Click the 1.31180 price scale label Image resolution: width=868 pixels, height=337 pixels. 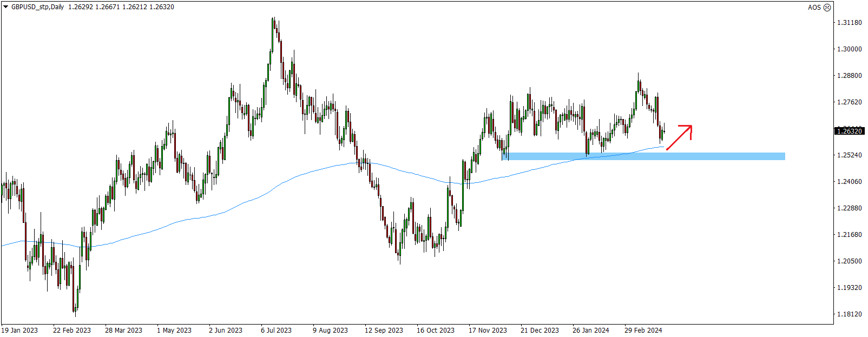[849, 23]
